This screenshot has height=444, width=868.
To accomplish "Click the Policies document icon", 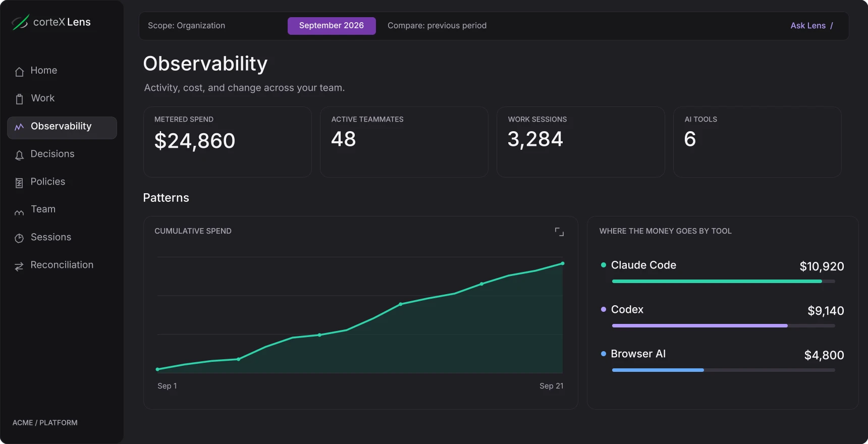I will (19, 183).
